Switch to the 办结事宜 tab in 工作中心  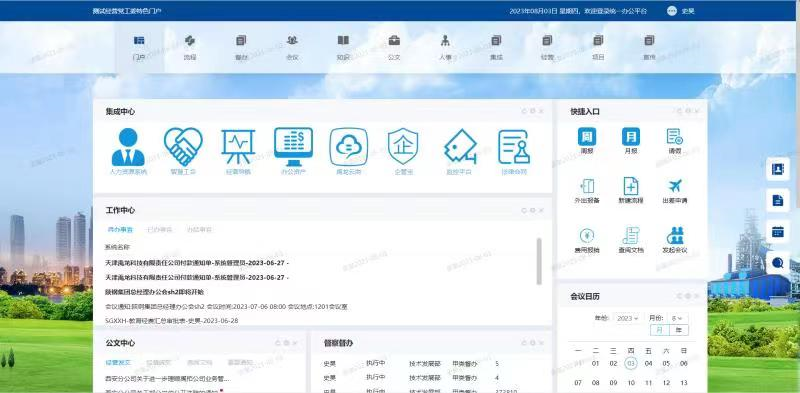pos(198,230)
